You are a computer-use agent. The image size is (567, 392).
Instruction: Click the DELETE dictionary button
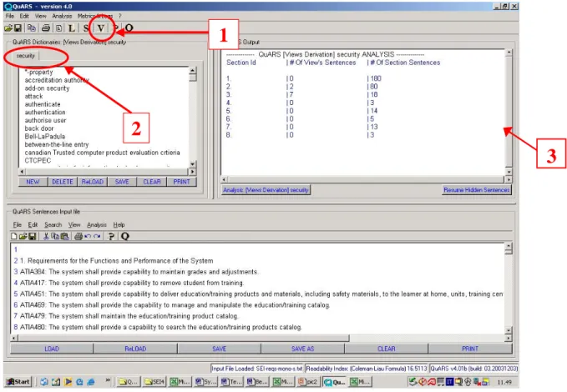(63, 182)
